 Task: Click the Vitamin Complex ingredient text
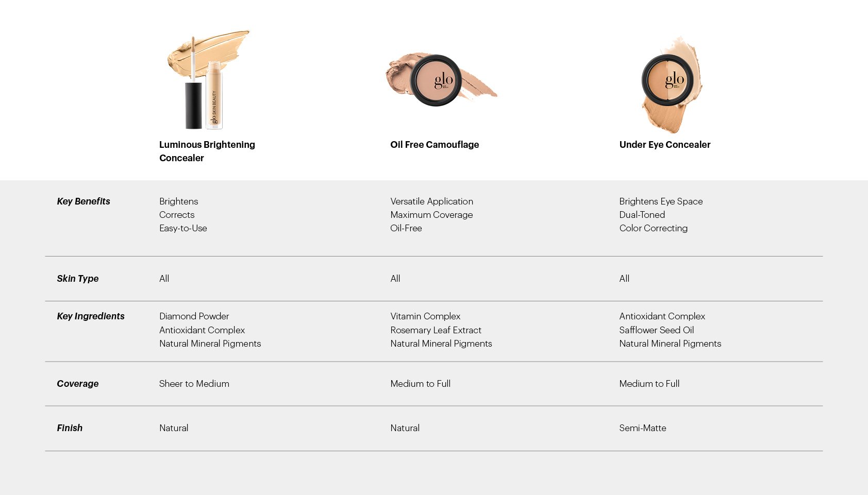425,316
